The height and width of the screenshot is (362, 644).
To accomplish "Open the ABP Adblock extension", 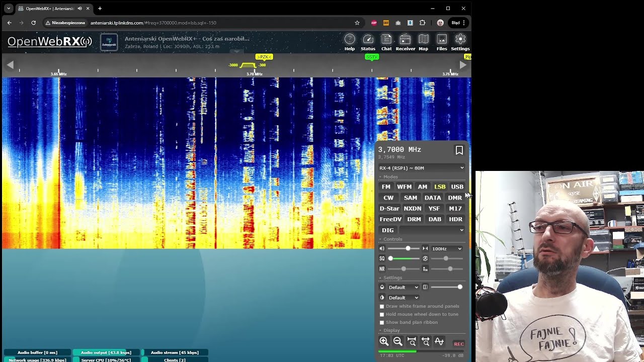I will click(374, 23).
